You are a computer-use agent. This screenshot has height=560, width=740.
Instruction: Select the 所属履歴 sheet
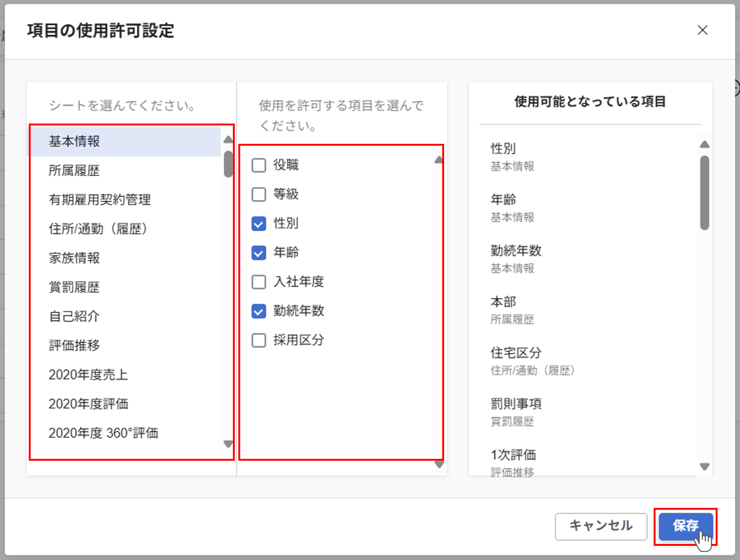pyautogui.click(x=74, y=170)
